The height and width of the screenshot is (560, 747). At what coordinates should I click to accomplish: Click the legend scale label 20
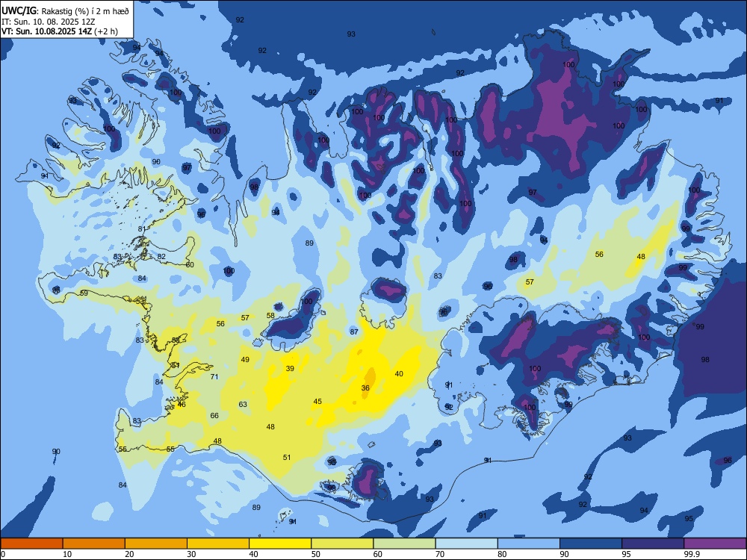[x=129, y=554]
